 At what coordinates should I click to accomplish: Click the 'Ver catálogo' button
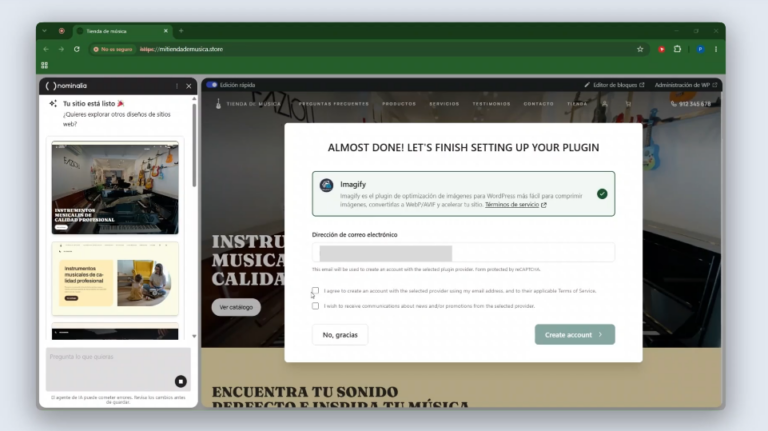(236, 307)
